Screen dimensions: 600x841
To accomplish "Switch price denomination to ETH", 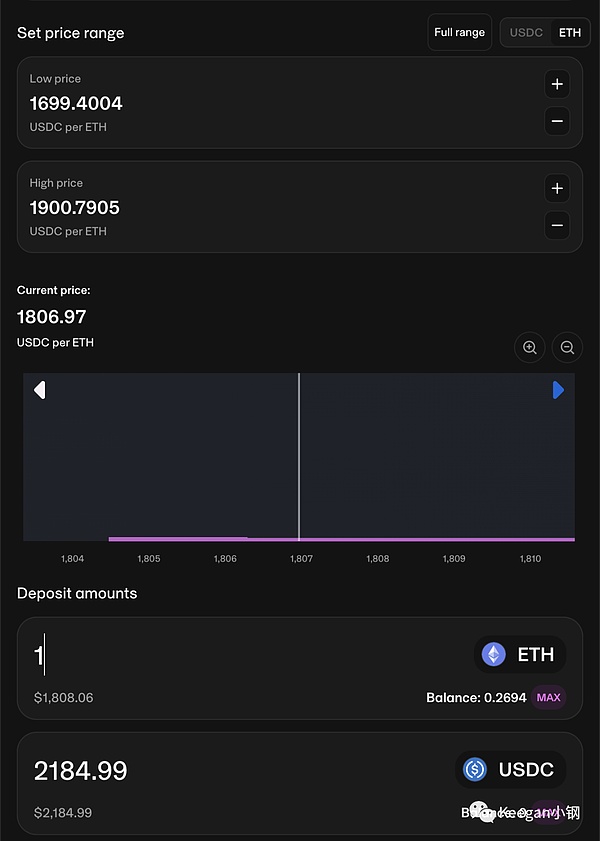I will point(569,32).
